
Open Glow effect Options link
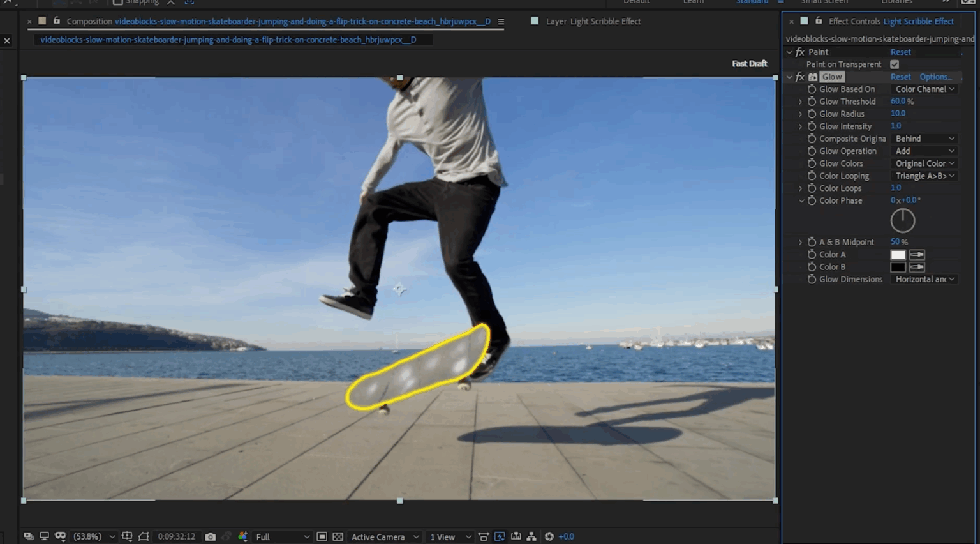coord(935,77)
